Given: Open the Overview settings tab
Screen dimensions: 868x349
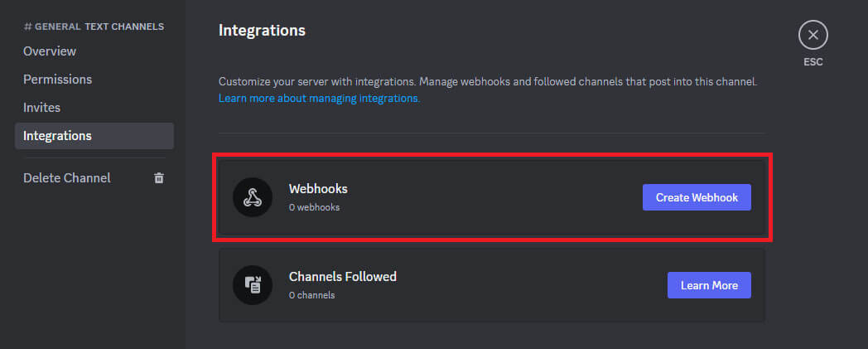Looking at the screenshot, I should click(x=50, y=51).
